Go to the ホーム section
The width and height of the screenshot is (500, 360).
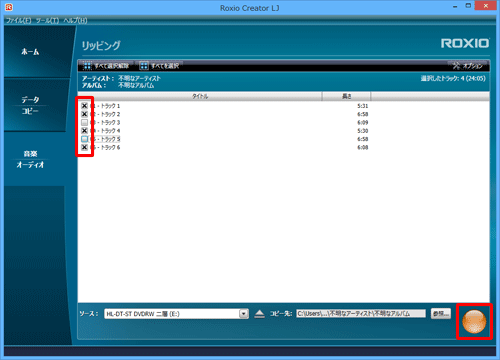[x=30, y=52]
